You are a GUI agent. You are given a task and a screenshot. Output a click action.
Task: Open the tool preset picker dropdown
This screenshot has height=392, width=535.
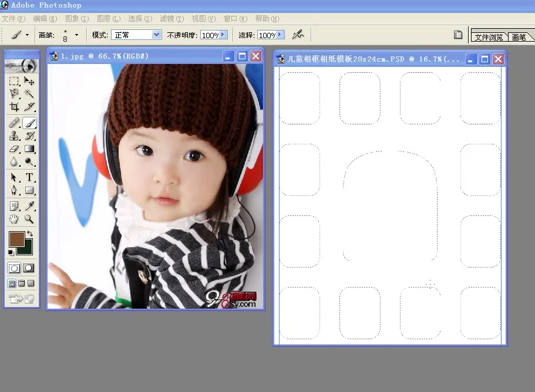point(27,35)
